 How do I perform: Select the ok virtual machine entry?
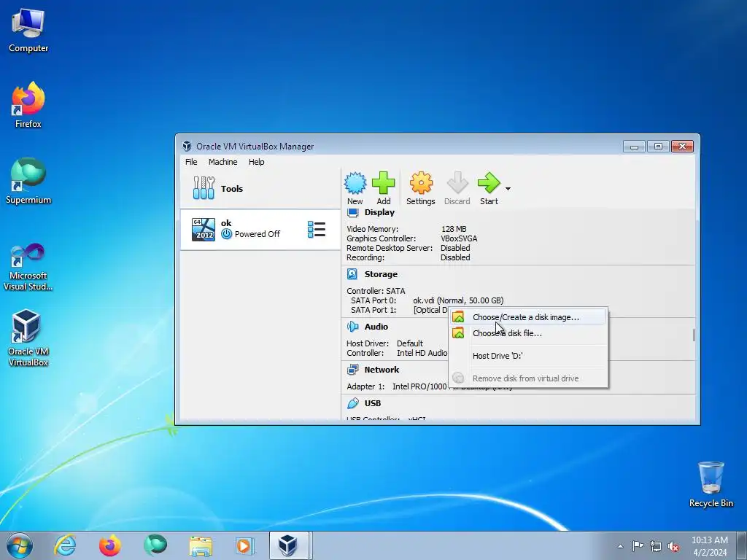pyautogui.click(x=260, y=230)
